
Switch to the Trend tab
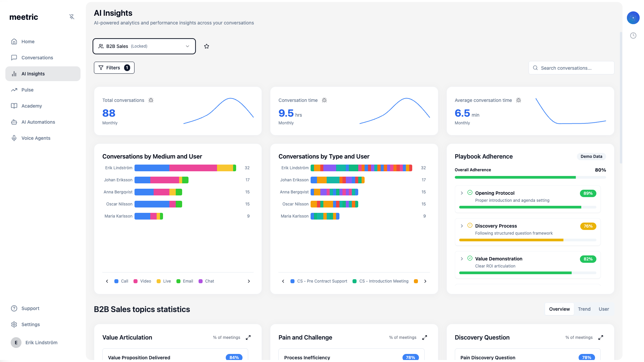click(x=584, y=309)
